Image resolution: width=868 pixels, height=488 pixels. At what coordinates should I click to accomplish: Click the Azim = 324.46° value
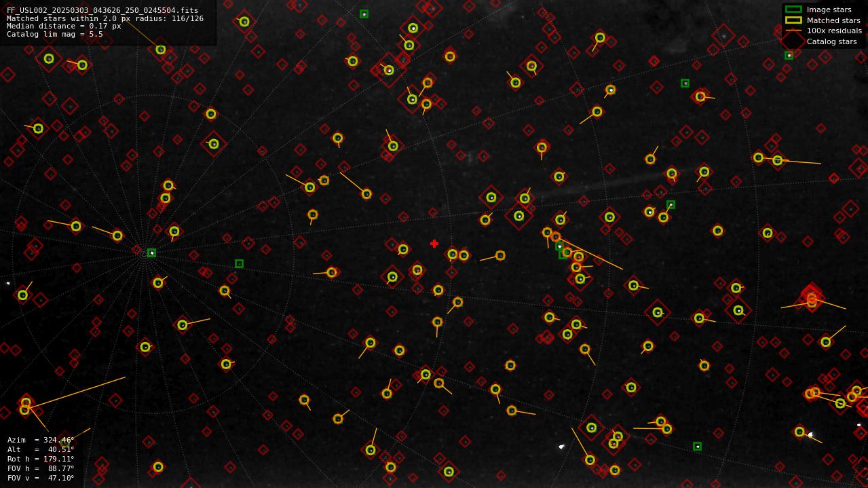[41, 440]
